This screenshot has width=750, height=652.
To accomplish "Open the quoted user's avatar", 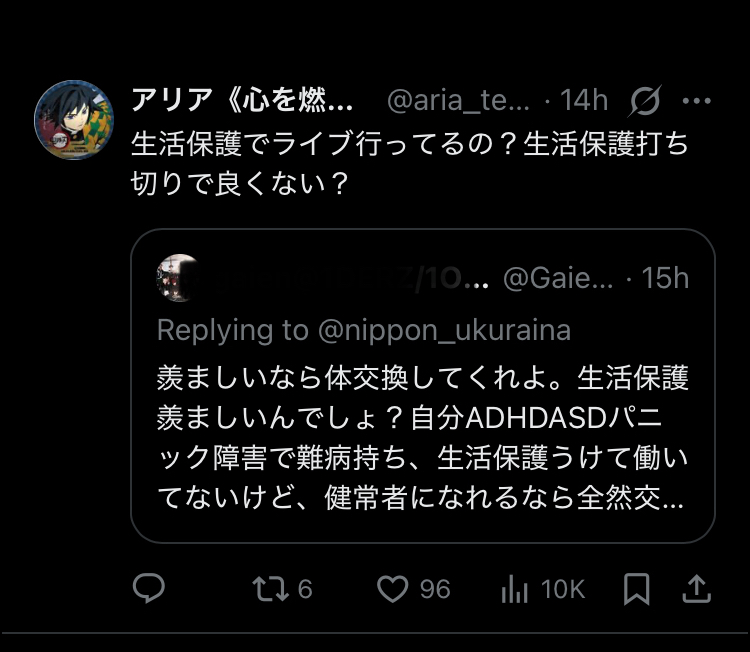I will click(x=179, y=278).
